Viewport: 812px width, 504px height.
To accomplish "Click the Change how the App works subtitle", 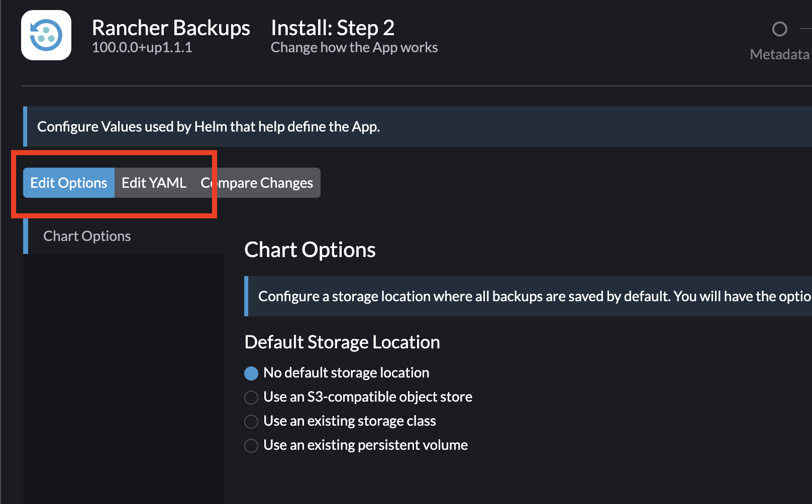I will [354, 48].
